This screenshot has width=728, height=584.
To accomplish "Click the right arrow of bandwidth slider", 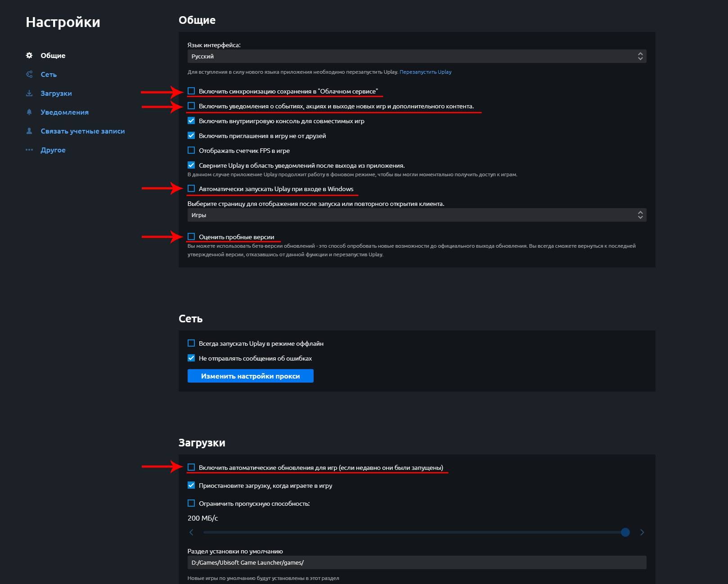I will (642, 532).
